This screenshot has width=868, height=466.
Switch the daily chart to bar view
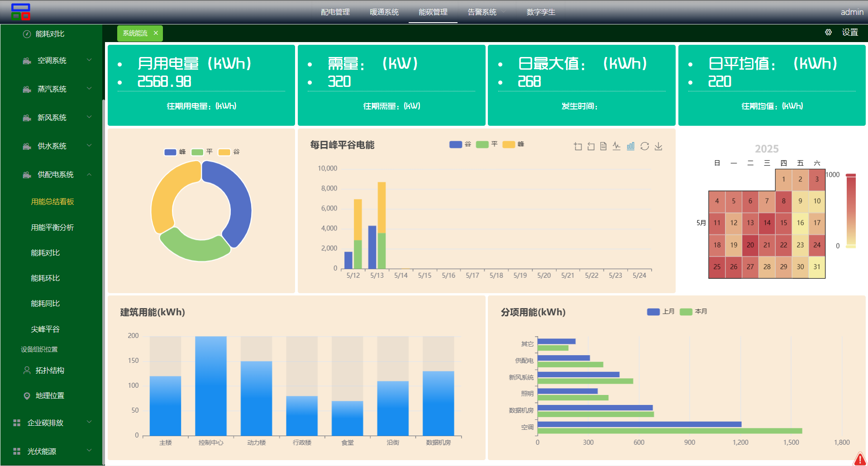click(630, 146)
